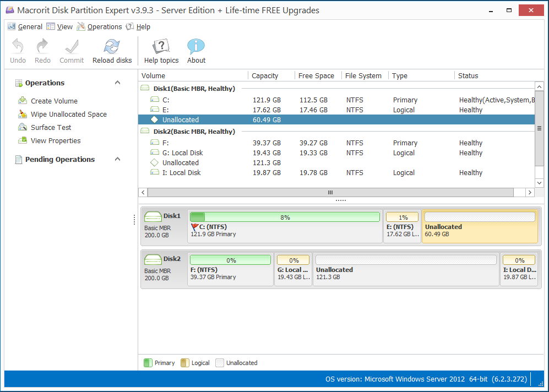The height and width of the screenshot is (392, 549).
Task: Click the Disk1 drive icon in disk map
Action: 153,216
